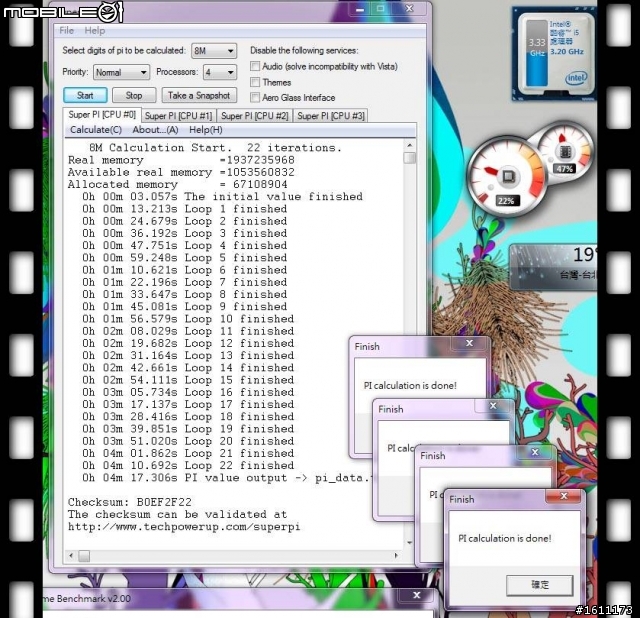640x618 pixels.
Task: Open the Help menu in menu bar
Action: tap(95, 31)
